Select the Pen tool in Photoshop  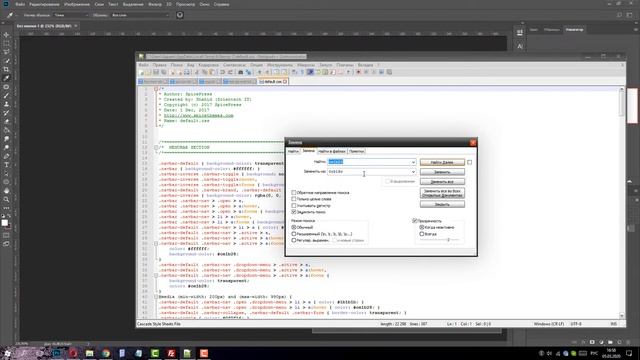coord(6,156)
